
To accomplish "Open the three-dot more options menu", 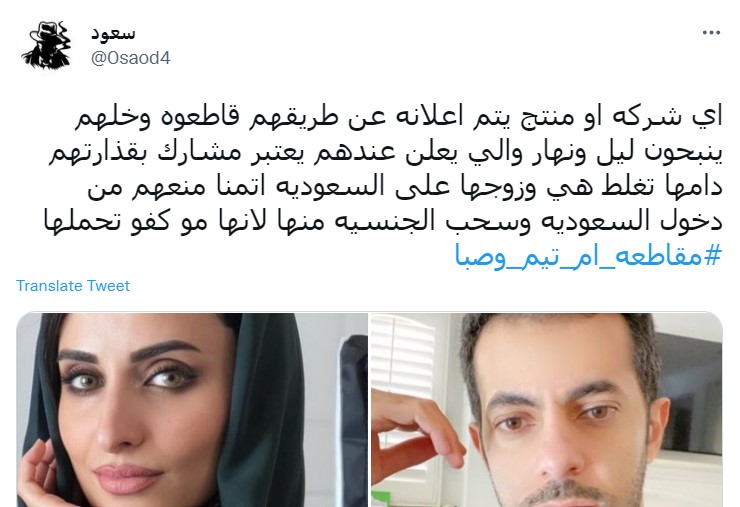I will (711, 33).
